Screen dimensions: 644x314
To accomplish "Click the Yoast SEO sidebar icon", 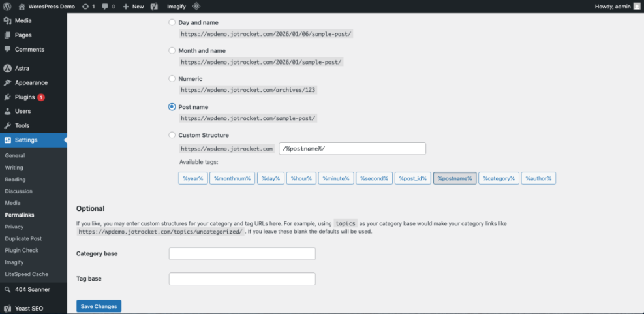I will pyautogui.click(x=7, y=309).
